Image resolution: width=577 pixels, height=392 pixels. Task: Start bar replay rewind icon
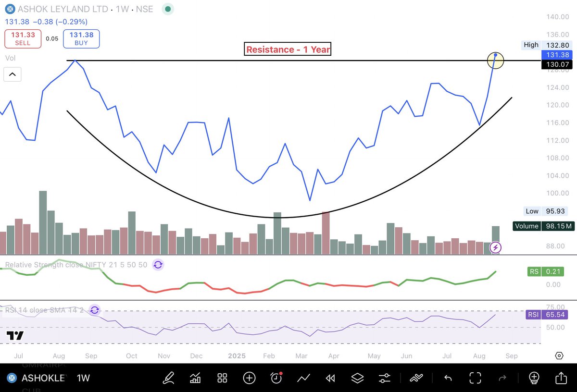pyautogui.click(x=330, y=378)
